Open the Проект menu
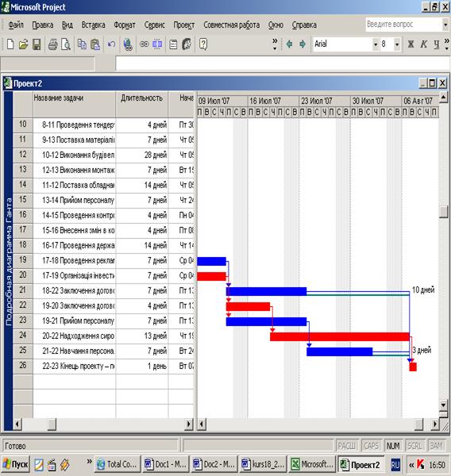 pos(184,25)
